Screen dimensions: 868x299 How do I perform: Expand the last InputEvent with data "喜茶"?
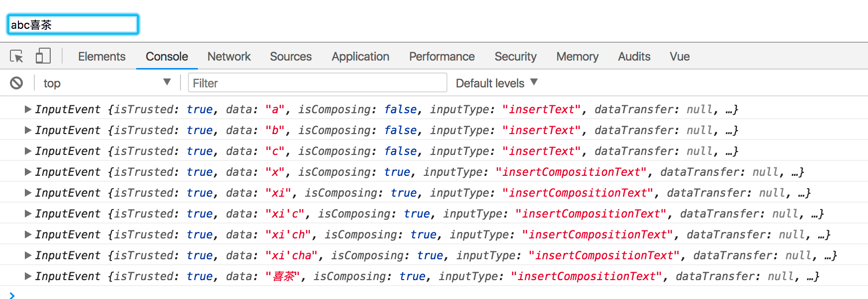tap(27, 276)
